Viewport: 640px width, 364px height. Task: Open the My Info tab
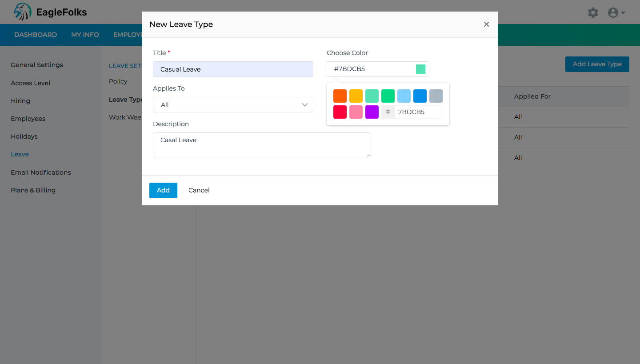coord(85,35)
